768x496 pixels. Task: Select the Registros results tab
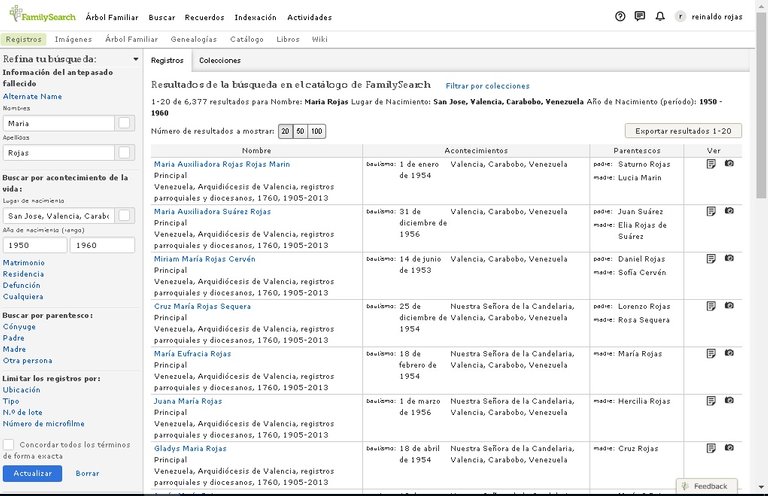tap(167, 60)
